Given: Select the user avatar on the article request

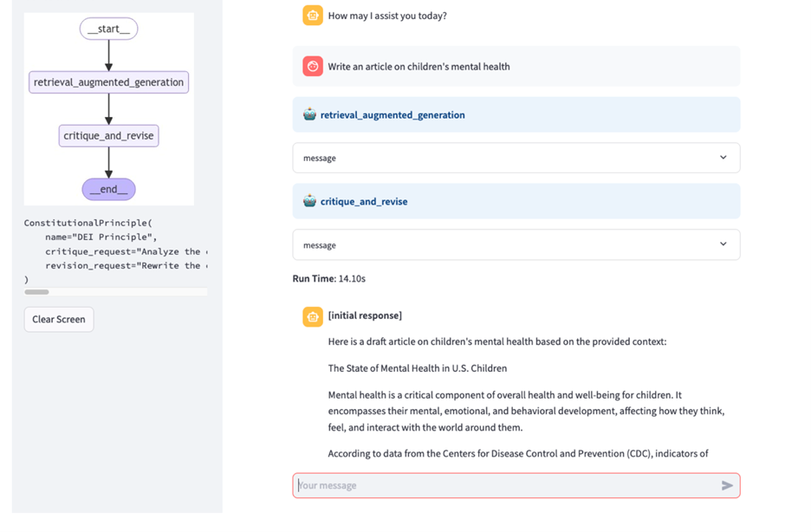Looking at the screenshot, I should pos(312,65).
